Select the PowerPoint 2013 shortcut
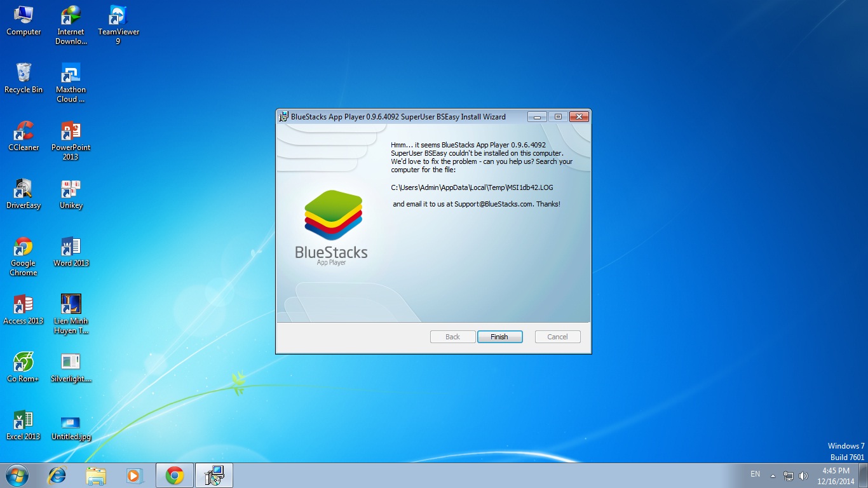This screenshot has width=868, height=488. pos(71,141)
